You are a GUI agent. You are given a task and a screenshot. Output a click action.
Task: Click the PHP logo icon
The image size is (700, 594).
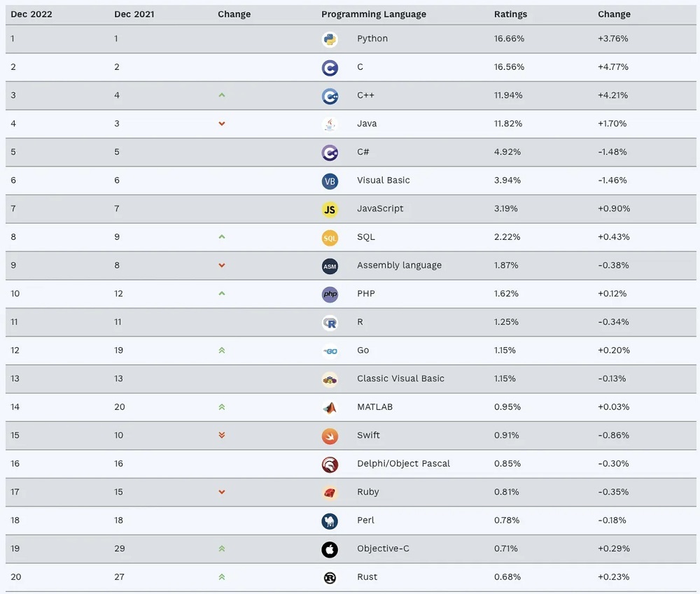click(x=330, y=295)
